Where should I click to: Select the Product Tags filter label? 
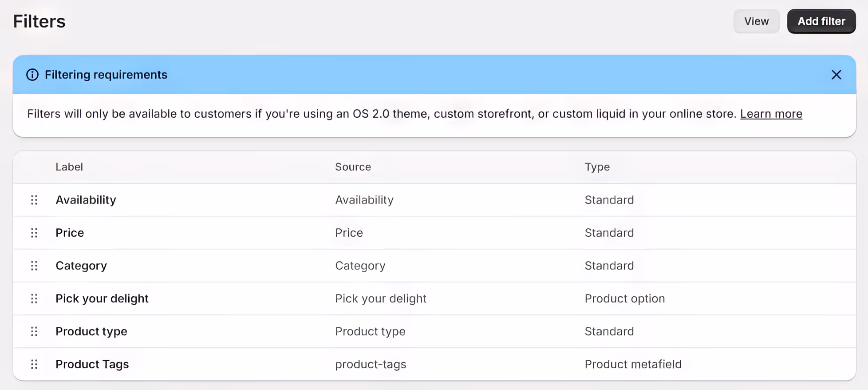pyautogui.click(x=92, y=364)
